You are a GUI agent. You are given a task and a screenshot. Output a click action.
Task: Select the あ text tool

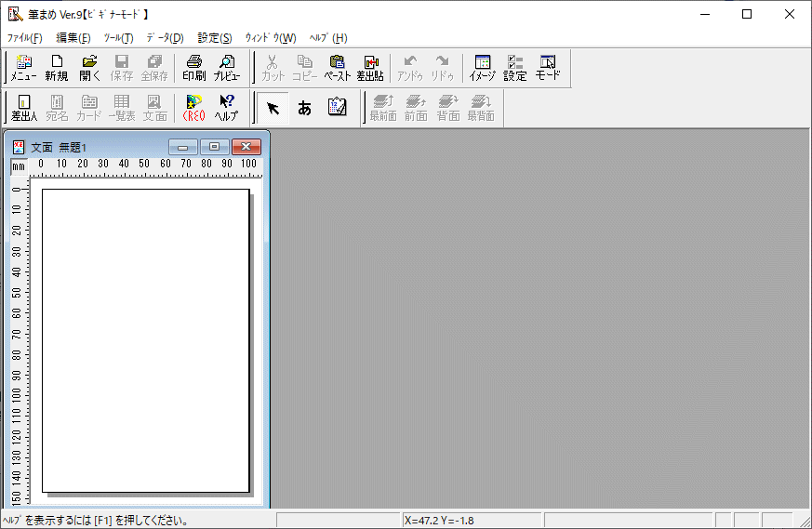pos(304,108)
